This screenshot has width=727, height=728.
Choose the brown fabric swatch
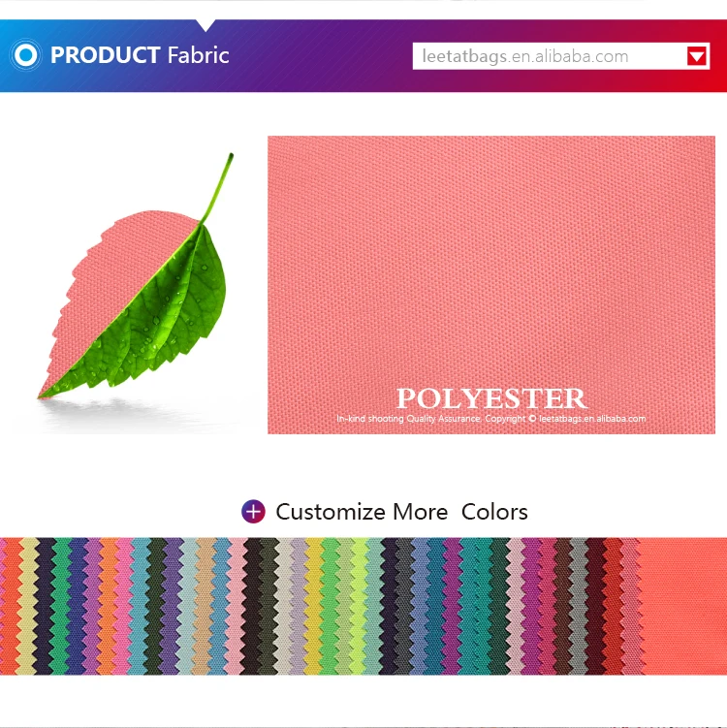tap(561, 606)
